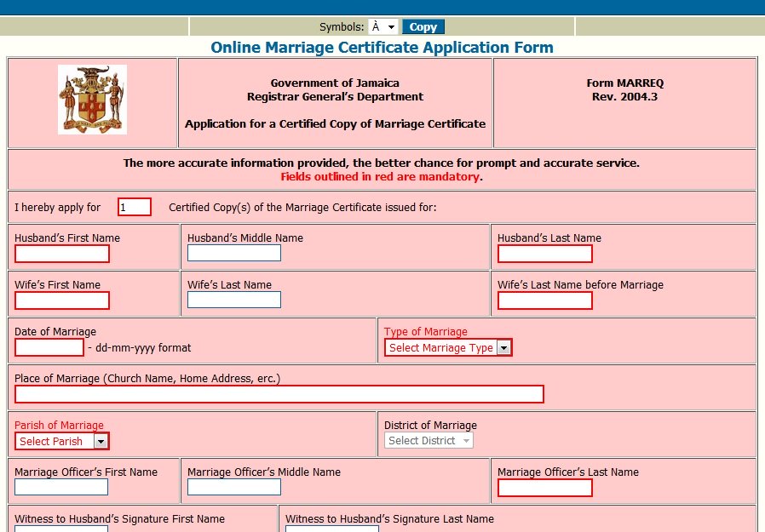Click the Marriage Officer's Last Name field
This screenshot has height=532, width=765.
pyautogui.click(x=544, y=487)
